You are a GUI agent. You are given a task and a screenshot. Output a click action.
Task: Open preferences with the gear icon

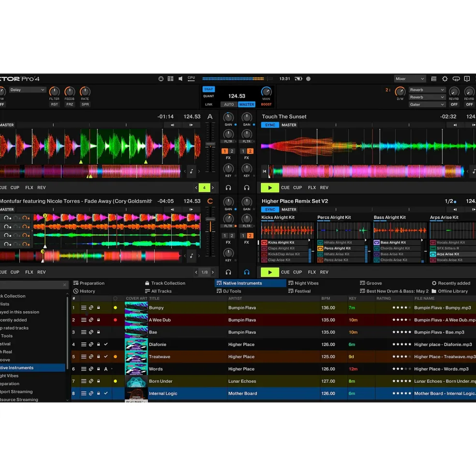(445, 79)
